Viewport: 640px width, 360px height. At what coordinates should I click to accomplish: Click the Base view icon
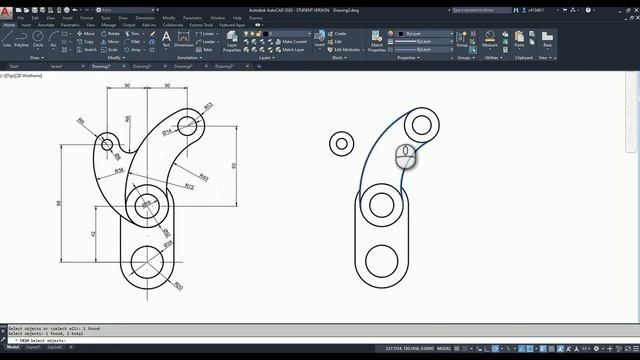pos(547,39)
